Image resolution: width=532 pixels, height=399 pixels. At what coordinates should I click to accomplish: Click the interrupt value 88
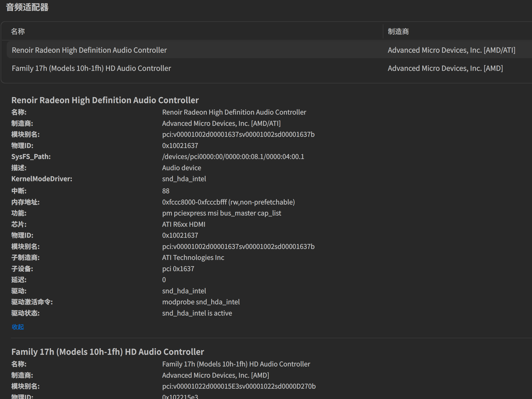point(165,191)
